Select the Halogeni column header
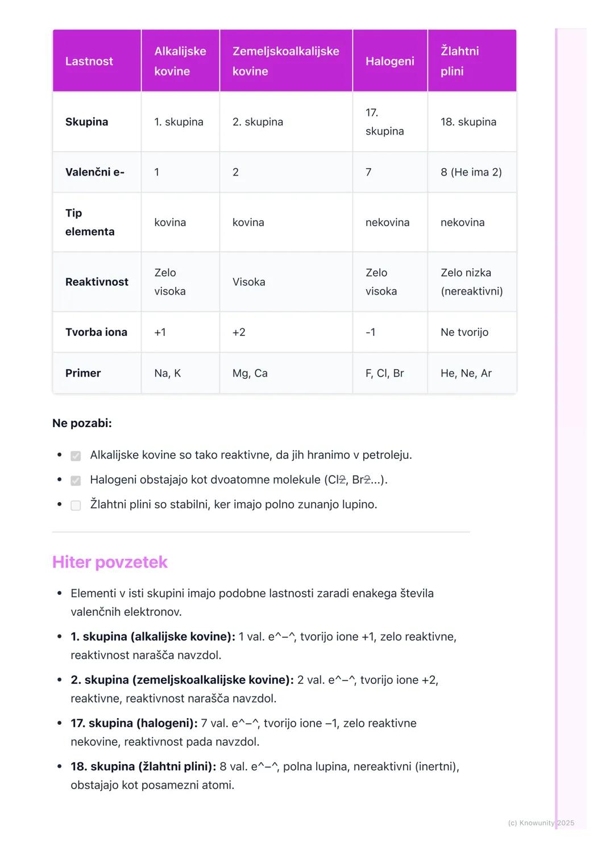 [x=390, y=61]
